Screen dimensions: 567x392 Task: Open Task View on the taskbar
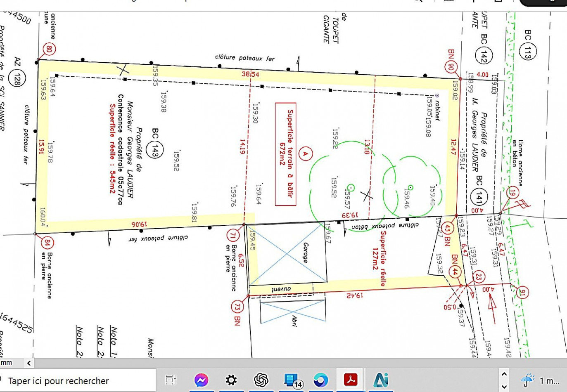171,380
